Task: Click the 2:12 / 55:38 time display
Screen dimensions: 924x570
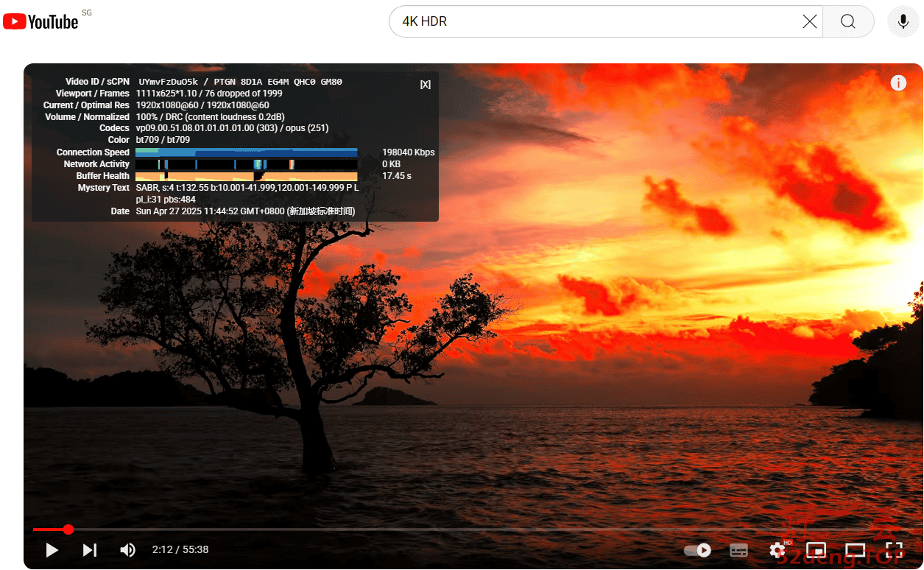Action: [x=180, y=550]
